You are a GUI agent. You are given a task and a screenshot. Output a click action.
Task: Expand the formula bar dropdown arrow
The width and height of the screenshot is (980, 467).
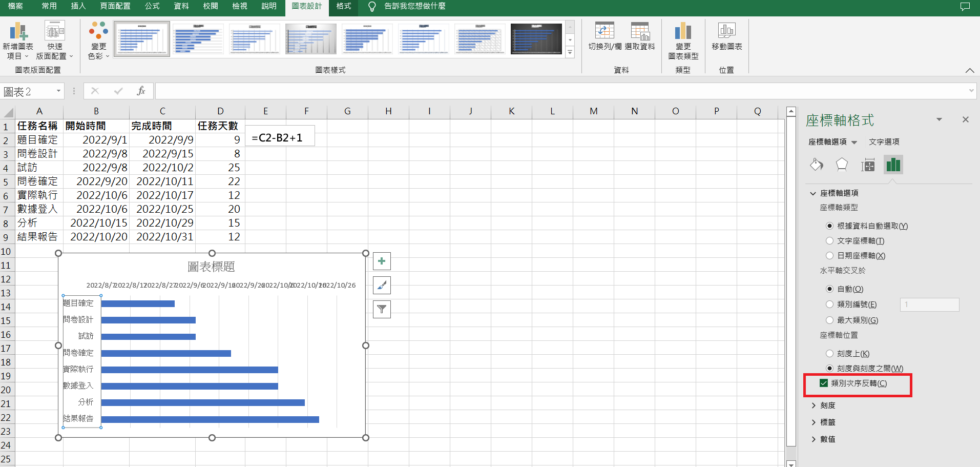tap(971, 91)
